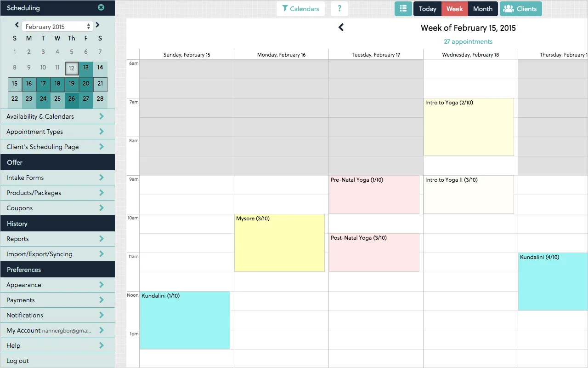Select February 26 in mini calendar

pyautogui.click(x=72, y=100)
